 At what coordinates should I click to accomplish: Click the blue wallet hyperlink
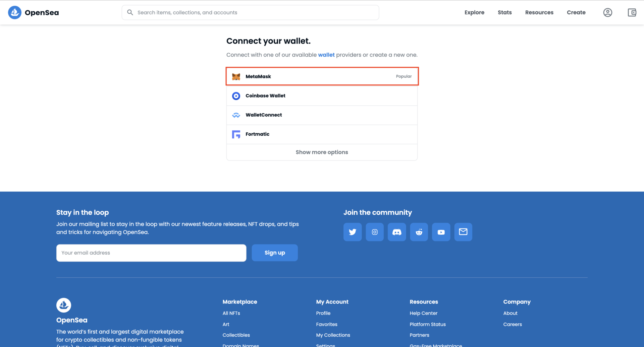[x=326, y=55]
